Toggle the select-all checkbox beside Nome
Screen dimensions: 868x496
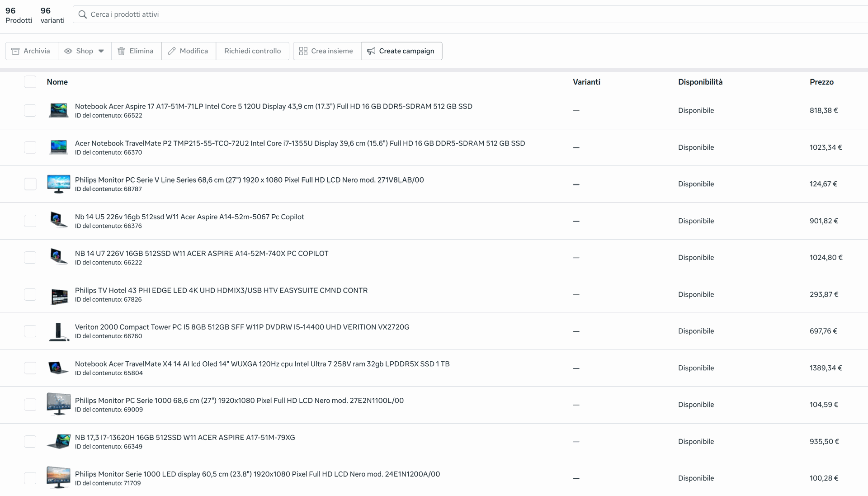pyautogui.click(x=30, y=82)
